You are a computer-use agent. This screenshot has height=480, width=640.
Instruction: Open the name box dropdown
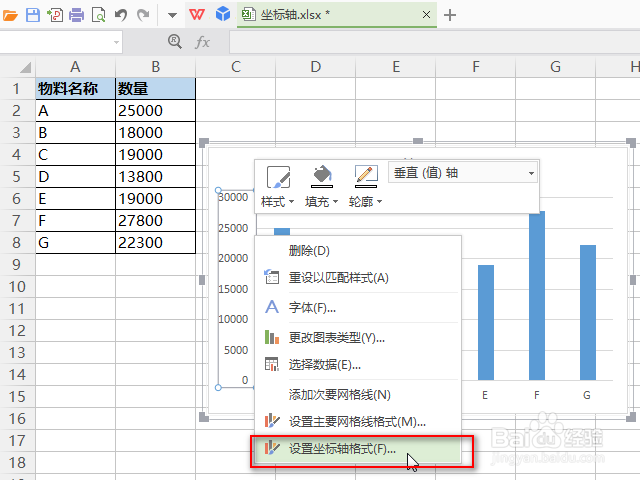point(116,42)
